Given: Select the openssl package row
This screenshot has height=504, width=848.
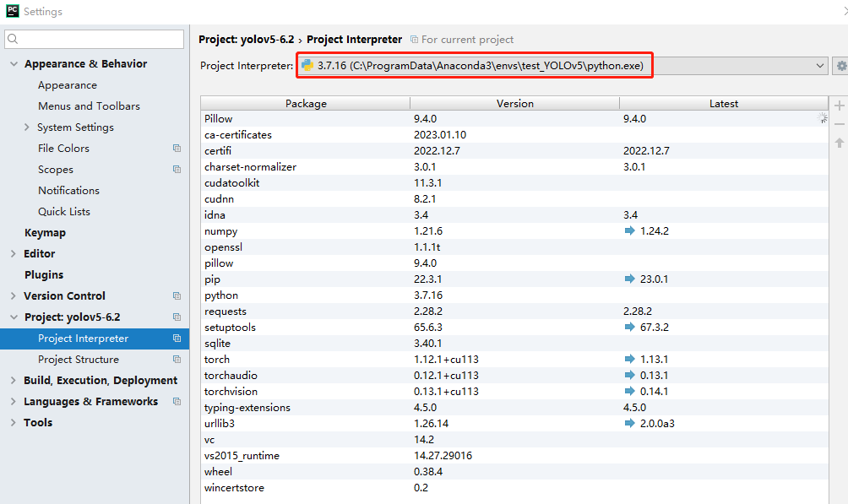Looking at the screenshot, I should tap(514, 247).
